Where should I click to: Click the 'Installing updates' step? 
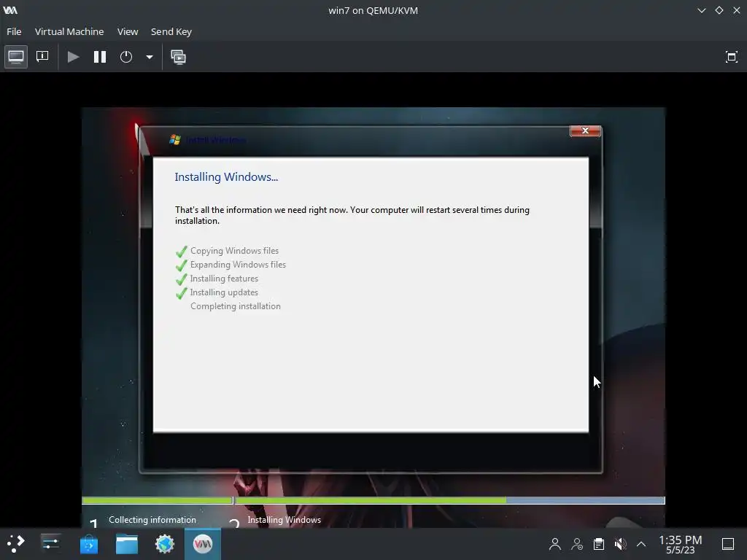[224, 292]
